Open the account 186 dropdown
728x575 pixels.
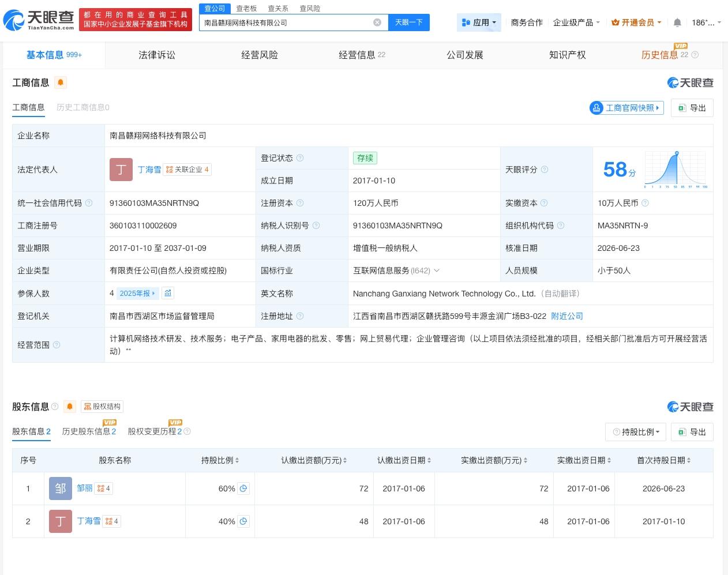tap(707, 22)
